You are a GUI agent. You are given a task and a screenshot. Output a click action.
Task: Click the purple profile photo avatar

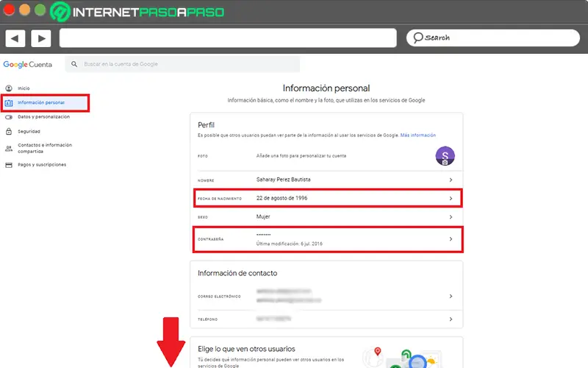click(445, 155)
